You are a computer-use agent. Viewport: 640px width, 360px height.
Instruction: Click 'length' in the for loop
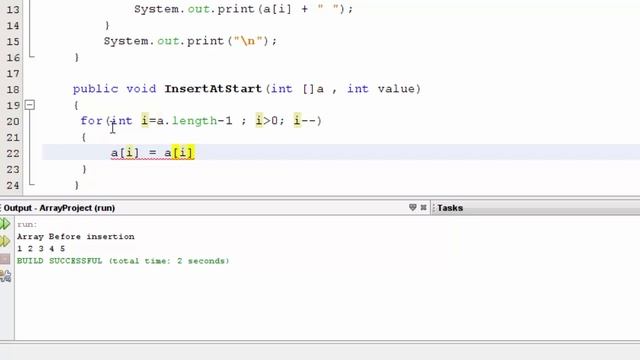click(x=195, y=121)
